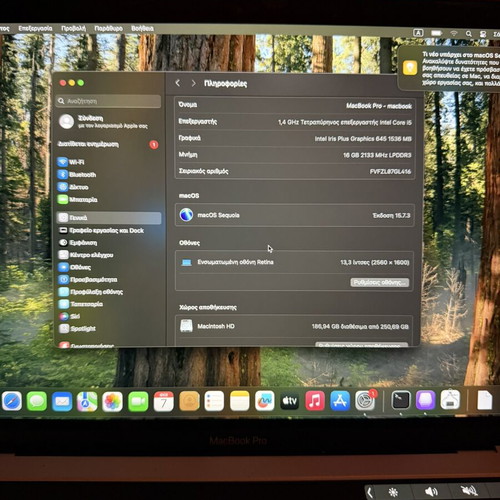The image size is (500, 500).
Task: Click the Macintosh HD storage row
Action: coord(295,326)
